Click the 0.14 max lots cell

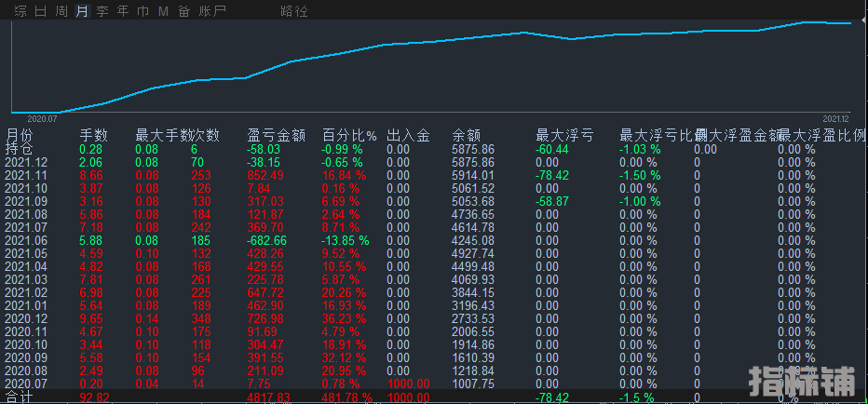[147, 318]
